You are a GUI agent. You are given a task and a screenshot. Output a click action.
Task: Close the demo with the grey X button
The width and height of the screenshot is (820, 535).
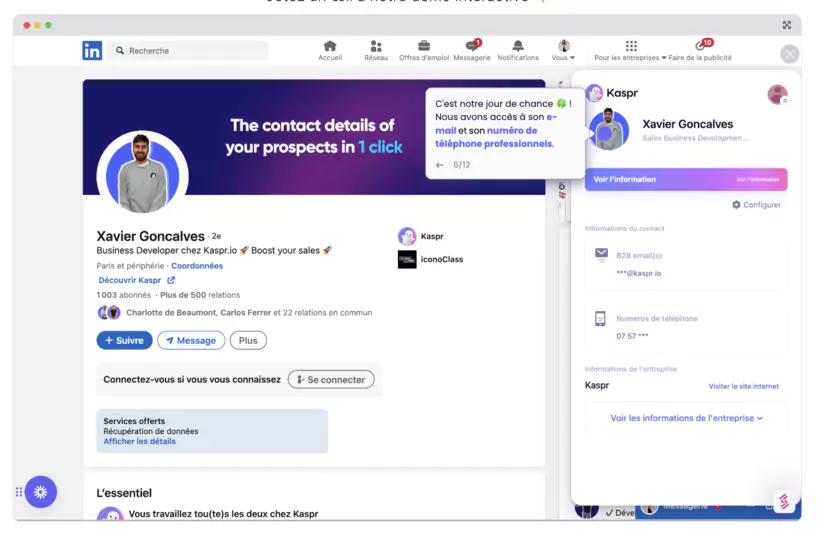click(x=790, y=53)
